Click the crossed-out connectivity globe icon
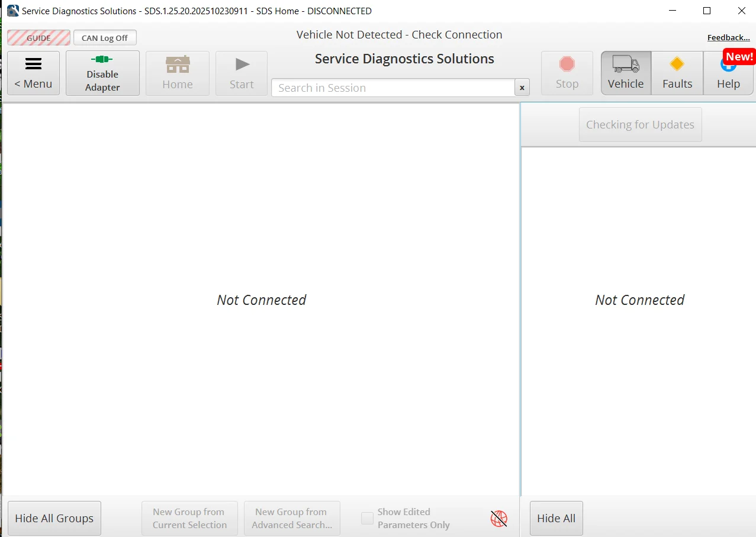Screen dimensions: 756x537 pyautogui.click(x=498, y=518)
